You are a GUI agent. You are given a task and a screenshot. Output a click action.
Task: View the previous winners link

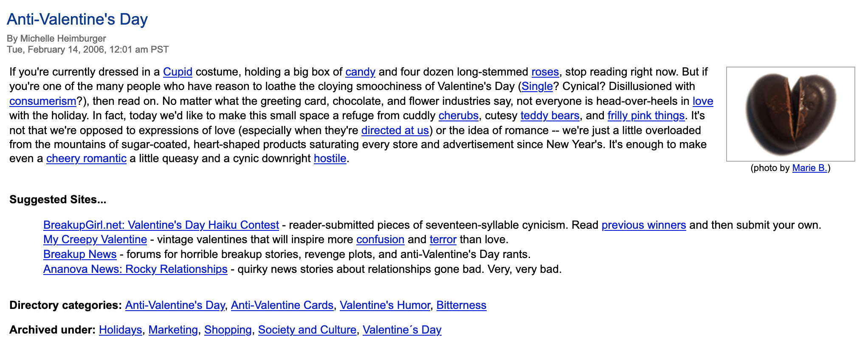coord(643,225)
